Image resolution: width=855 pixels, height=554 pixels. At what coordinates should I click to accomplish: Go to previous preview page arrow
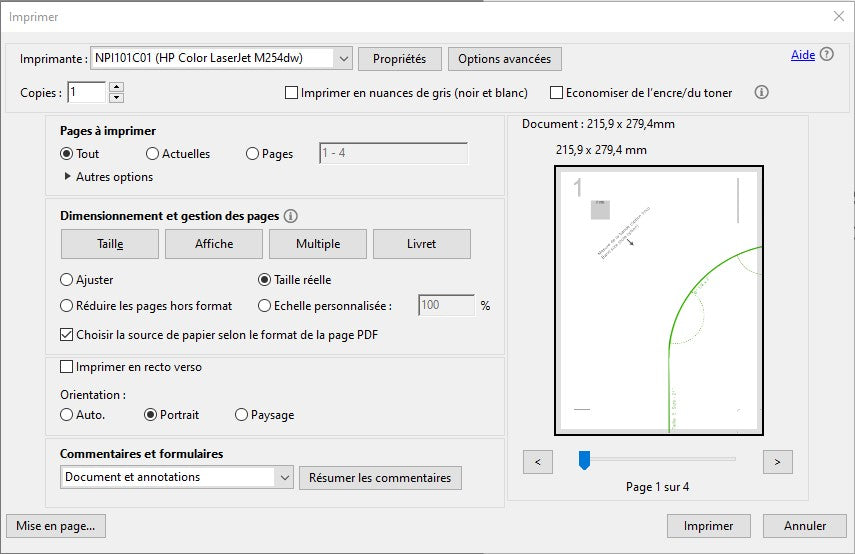click(x=537, y=461)
